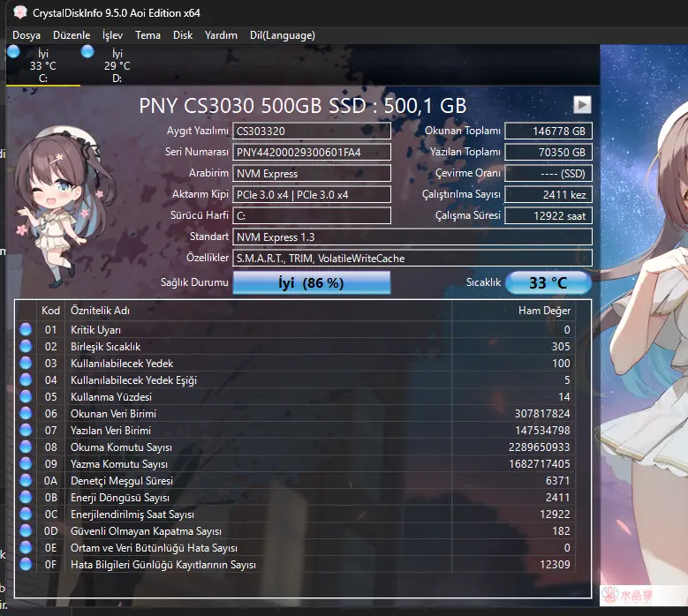
Task: Click the Okunan Toplamı 146778 GB value
Action: [x=548, y=131]
